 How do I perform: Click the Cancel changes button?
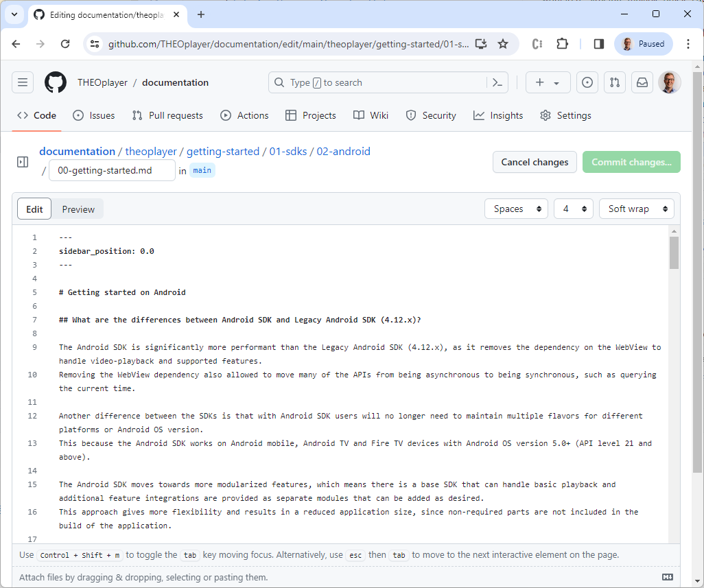[535, 162]
